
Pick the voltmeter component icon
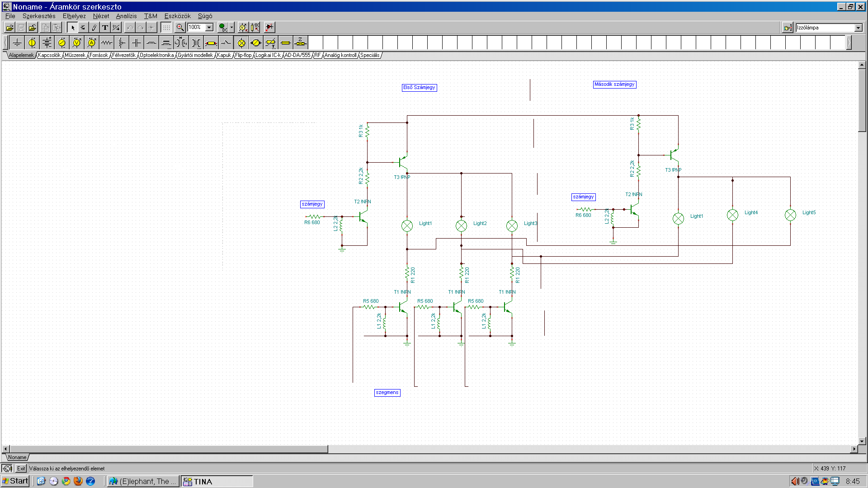tap(77, 43)
